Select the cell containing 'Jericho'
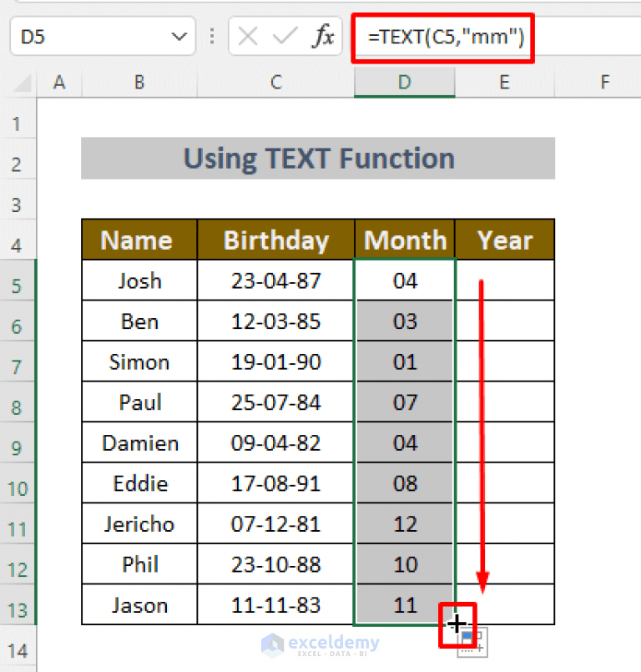Viewport: 641px width, 672px height. 139,523
